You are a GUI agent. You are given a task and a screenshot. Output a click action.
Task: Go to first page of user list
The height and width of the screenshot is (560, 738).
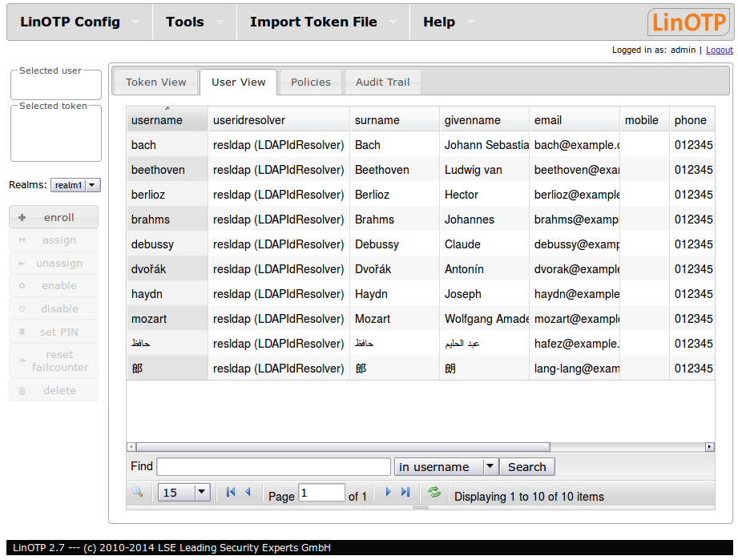(231, 493)
